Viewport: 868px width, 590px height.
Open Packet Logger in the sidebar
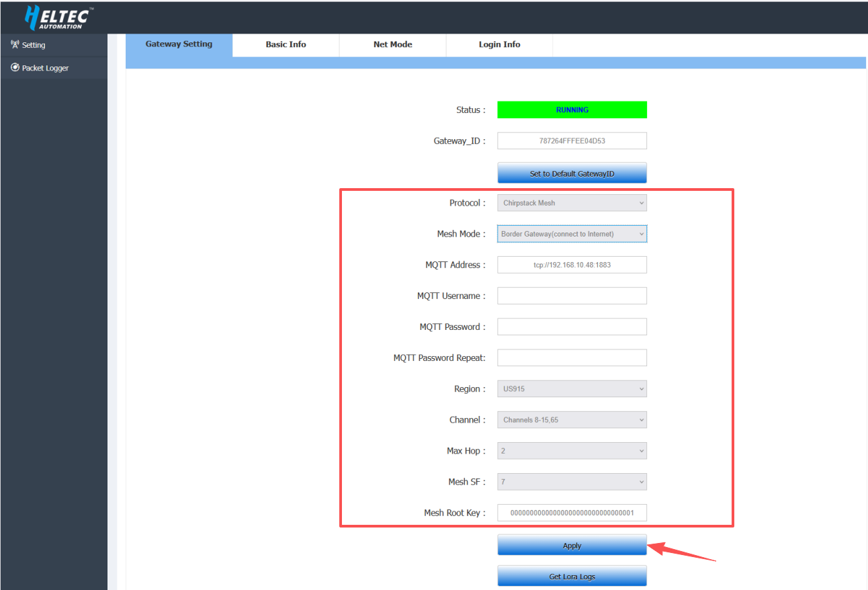coord(44,68)
